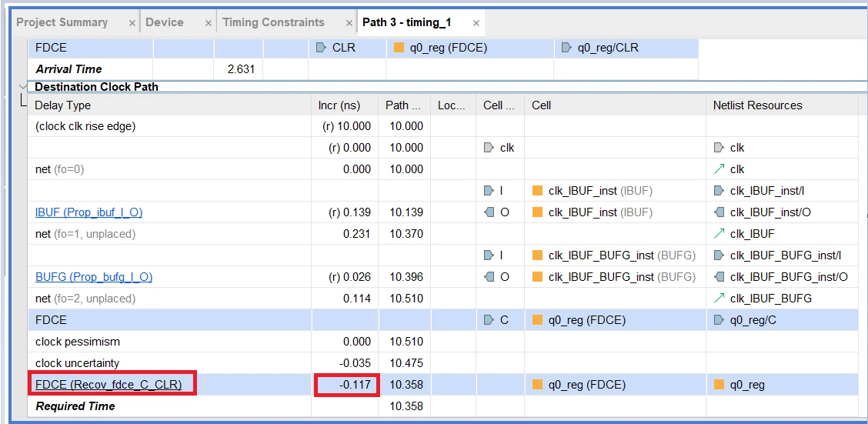Click the green net icon beside clk
The width and height of the screenshot is (868, 424).
point(719,169)
